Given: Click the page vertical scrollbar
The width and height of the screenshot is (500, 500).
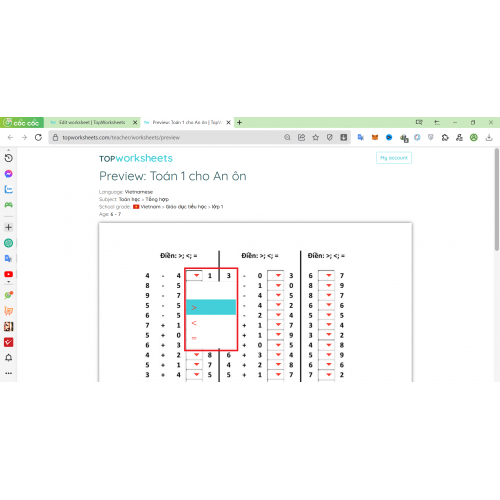Looking at the screenshot, I should coord(497,200).
